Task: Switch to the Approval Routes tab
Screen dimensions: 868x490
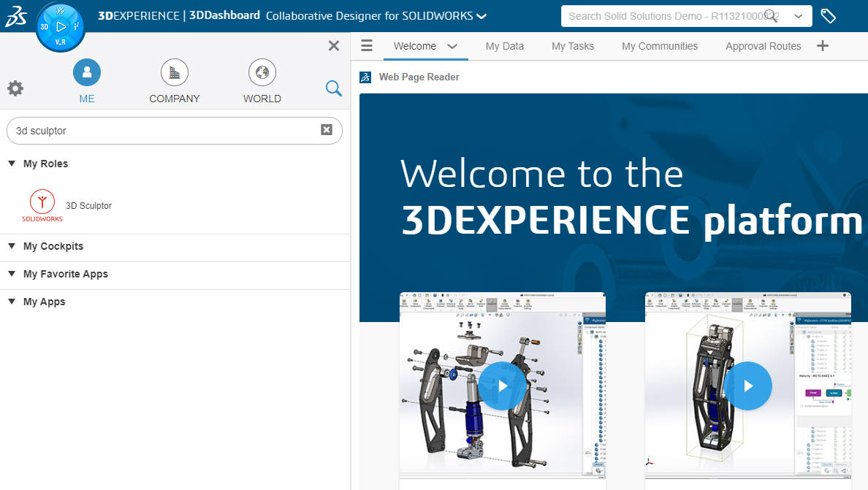Action: [763, 45]
